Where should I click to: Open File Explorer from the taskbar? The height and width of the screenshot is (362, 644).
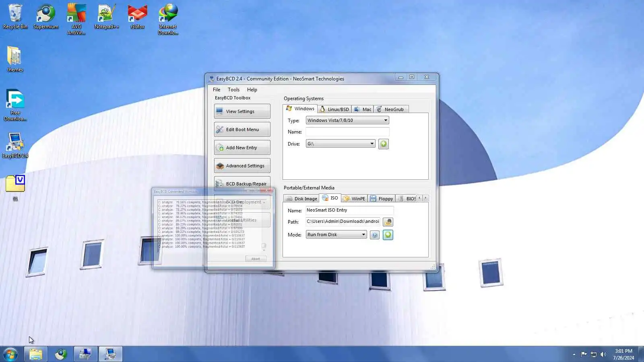[36, 354]
